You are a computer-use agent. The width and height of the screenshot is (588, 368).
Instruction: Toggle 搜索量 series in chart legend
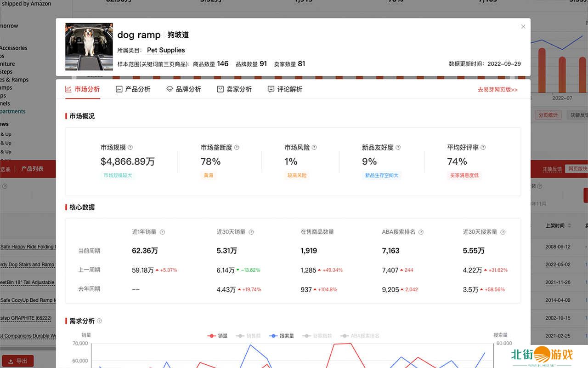tap(282, 336)
